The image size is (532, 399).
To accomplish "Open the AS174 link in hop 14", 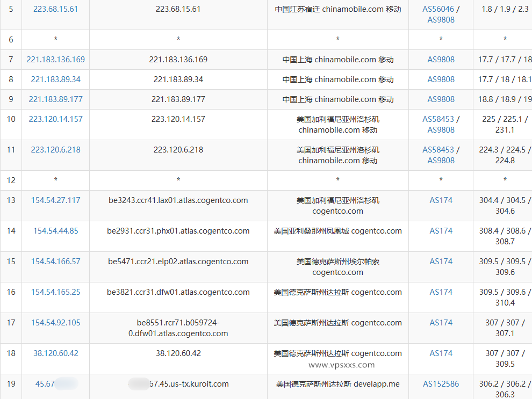I will pyautogui.click(x=441, y=231).
